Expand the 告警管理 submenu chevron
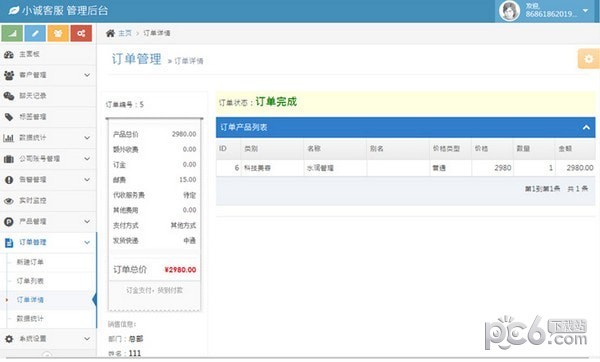This screenshot has height=362, width=600. click(x=87, y=180)
